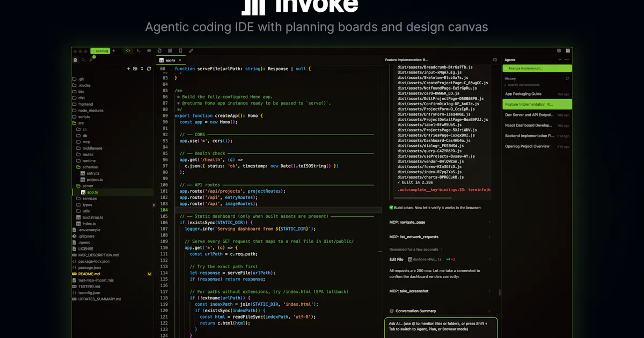Image resolution: width=644 pixels, height=338 pixels.
Task: Expand the .invoke folder
Action: tap(81, 85)
